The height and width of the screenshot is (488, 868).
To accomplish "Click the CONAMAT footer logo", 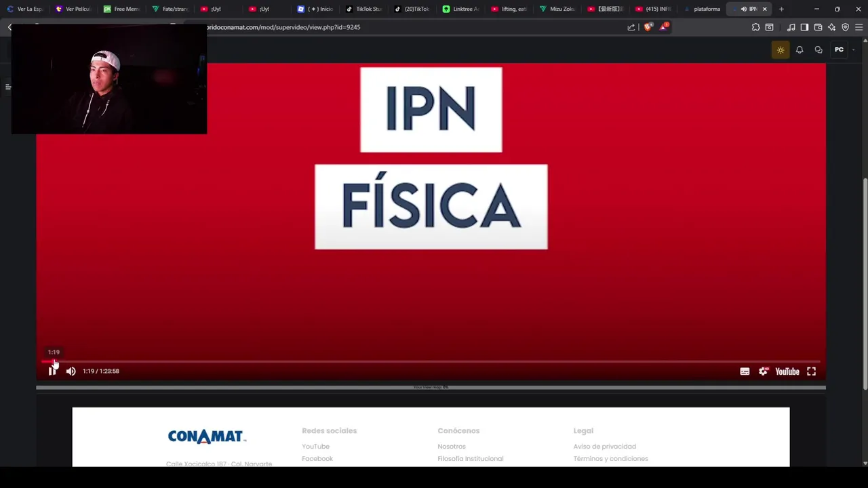I will coord(207,436).
